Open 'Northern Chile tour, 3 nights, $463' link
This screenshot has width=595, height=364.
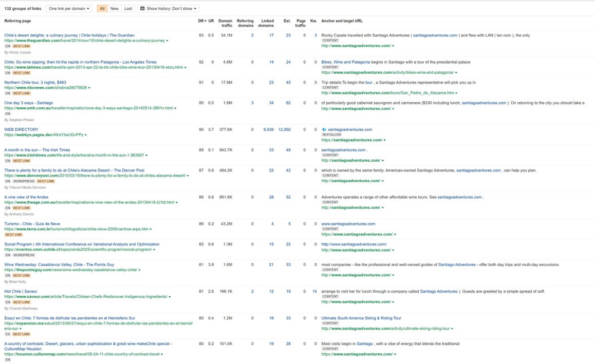[x=35, y=82]
